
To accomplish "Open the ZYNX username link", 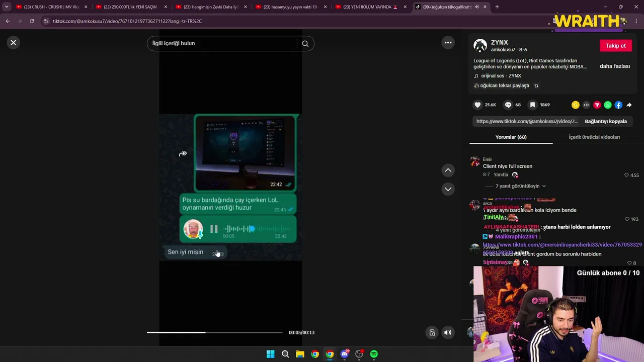I will [500, 43].
